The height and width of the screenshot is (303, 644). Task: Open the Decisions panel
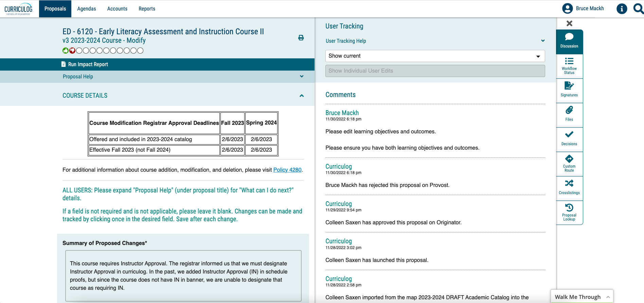pyautogui.click(x=569, y=138)
